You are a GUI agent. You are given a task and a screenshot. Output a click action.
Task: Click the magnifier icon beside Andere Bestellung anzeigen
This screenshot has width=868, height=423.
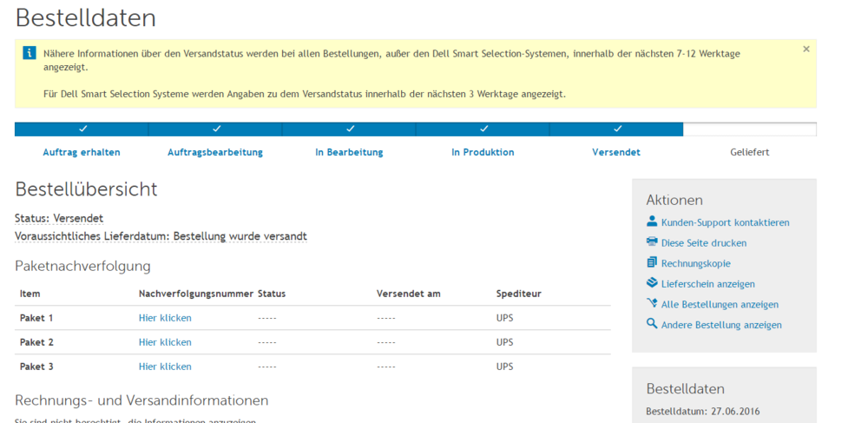point(652,324)
